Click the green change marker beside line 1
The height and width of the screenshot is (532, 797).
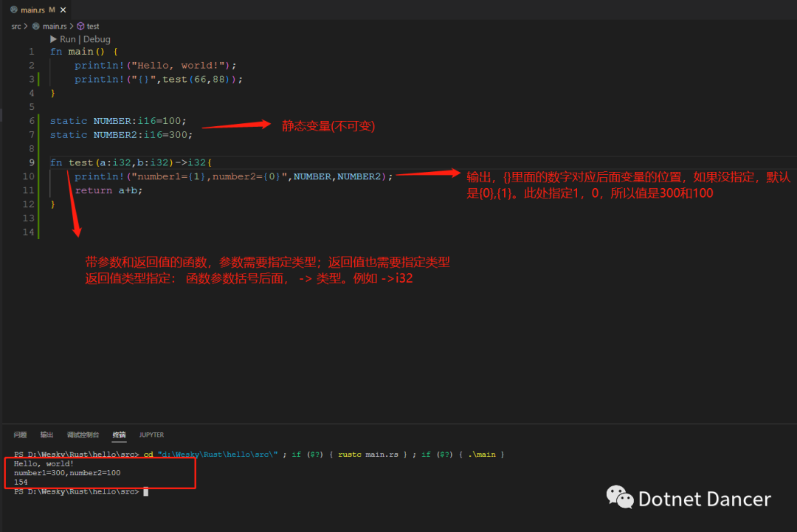click(x=38, y=79)
